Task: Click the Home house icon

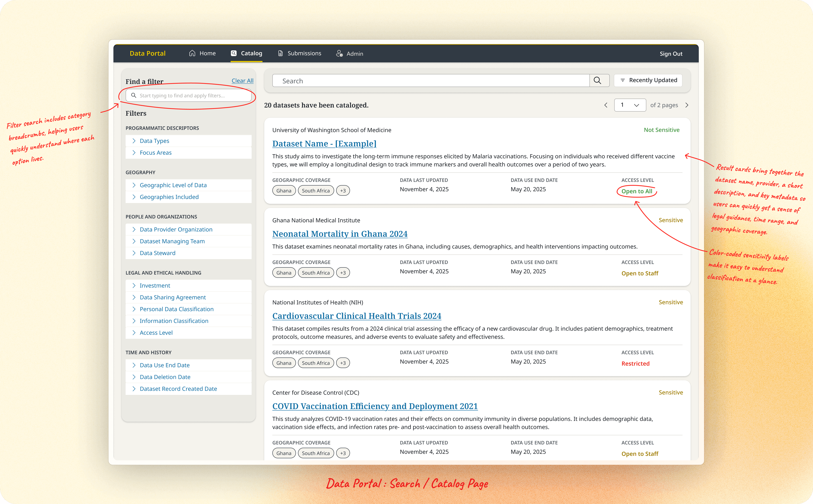Action: [192, 53]
